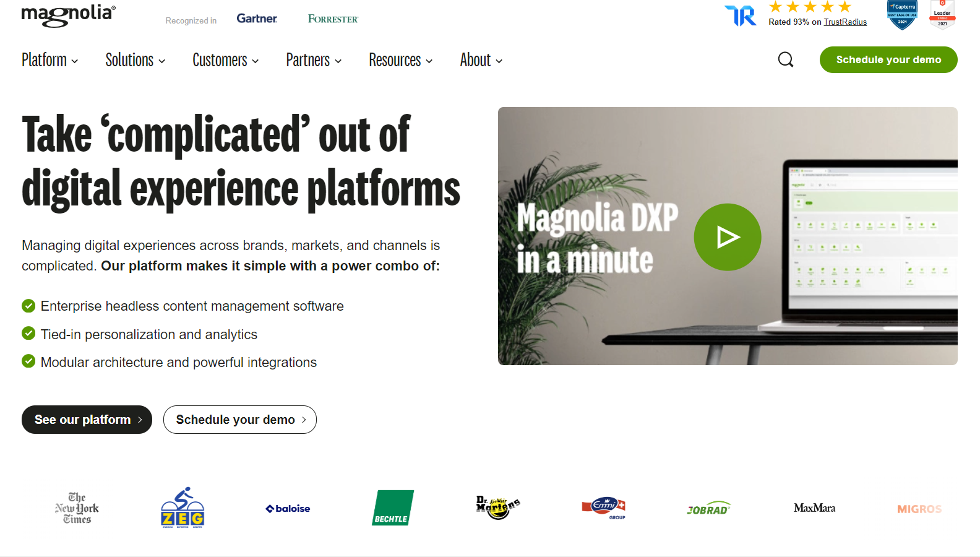Click the ZEG bicycle logo
Screen dimensions: 980x557
[x=183, y=507]
